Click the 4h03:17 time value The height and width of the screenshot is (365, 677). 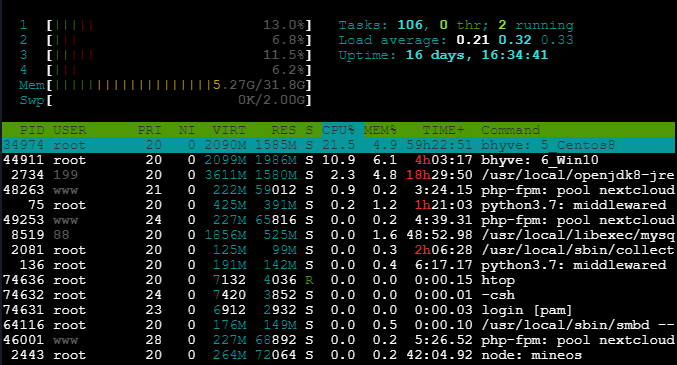click(443, 160)
